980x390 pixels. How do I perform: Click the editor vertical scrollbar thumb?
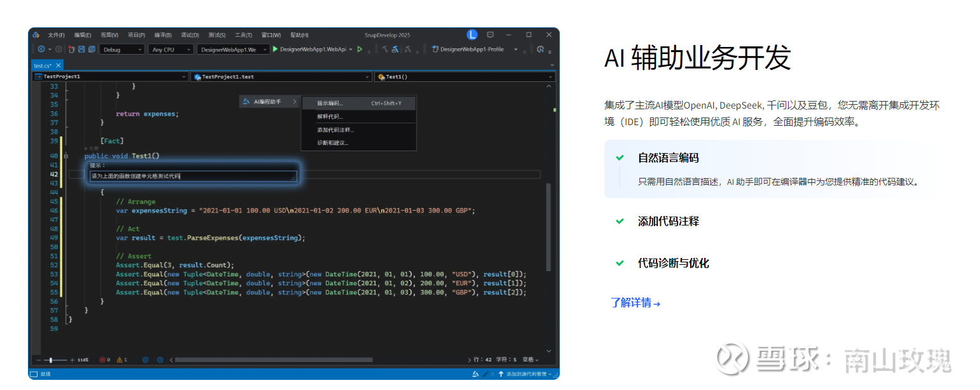point(548,227)
